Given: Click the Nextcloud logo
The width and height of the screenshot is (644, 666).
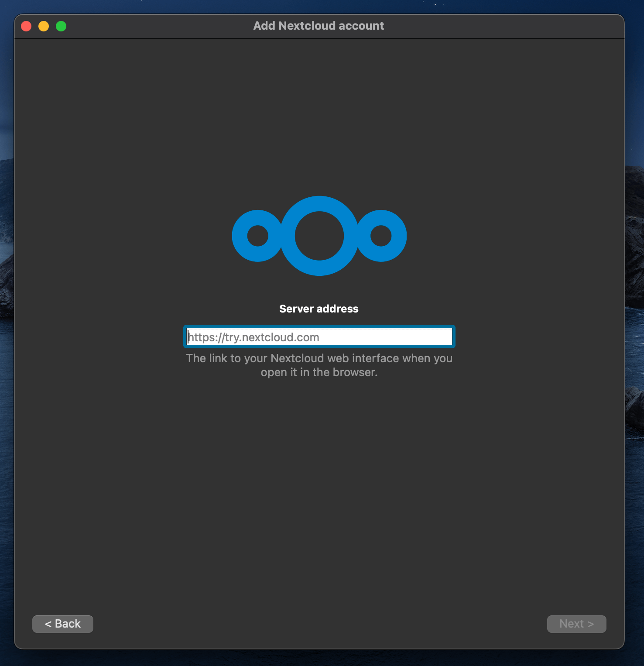Looking at the screenshot, I should [x=319, y=236].
